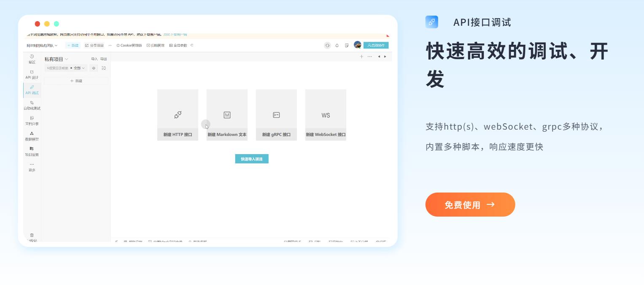Open the toolbar ellipsis after 分享项目

[x=110, y=45]
